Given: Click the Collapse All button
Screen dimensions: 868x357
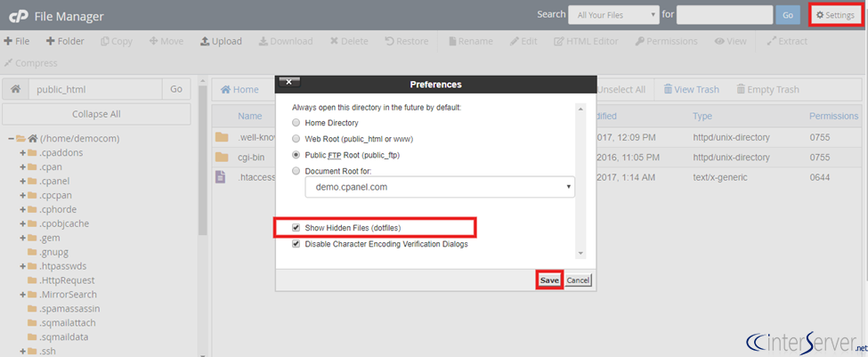Looking at the screenshot, I should click(x=97, y=114).
